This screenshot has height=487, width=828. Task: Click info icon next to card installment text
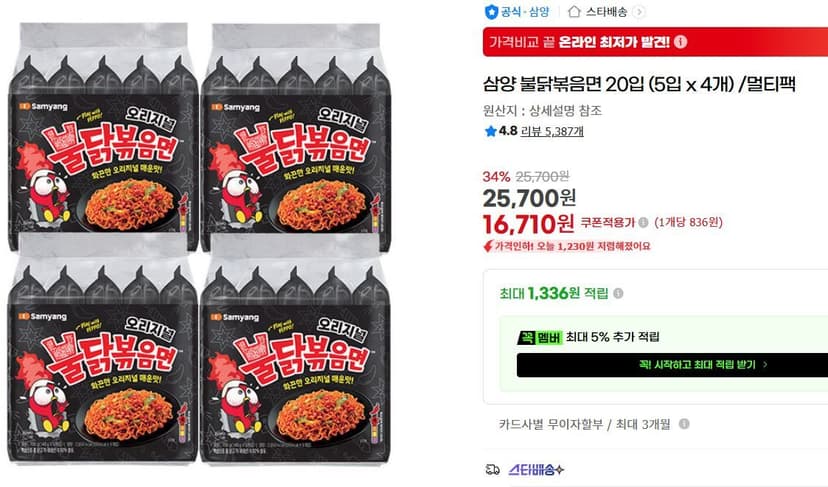pyautogui.click(x=684, y=424)
